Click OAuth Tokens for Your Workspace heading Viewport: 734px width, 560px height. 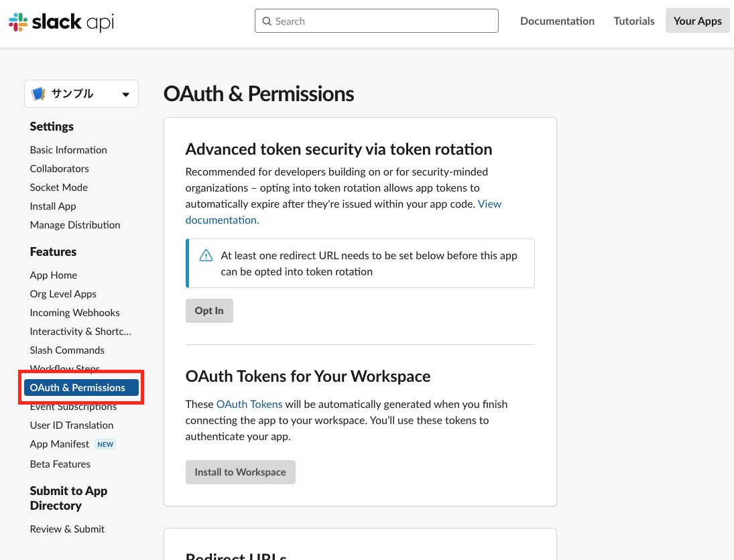click(x=308, y=376)
